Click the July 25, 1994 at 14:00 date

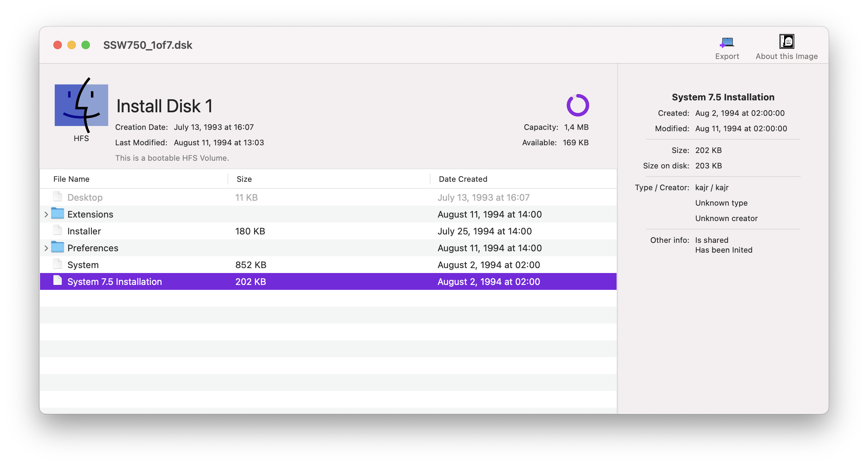tap(485, 231)
